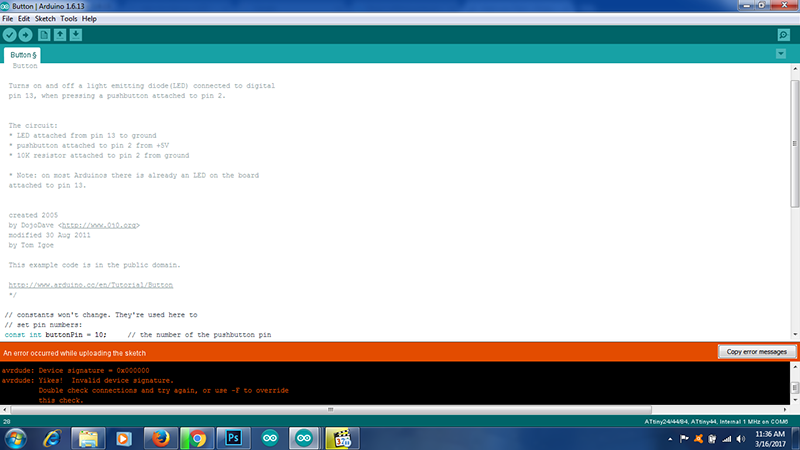Image resolution: width=800 pixels, height=450 pixels.
Task: Expand the tab options dropdown arrow
Action: [781, 54]
